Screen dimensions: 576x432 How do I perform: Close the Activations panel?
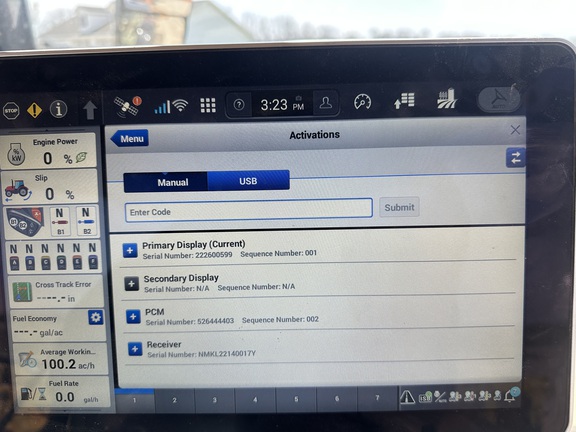515,130
